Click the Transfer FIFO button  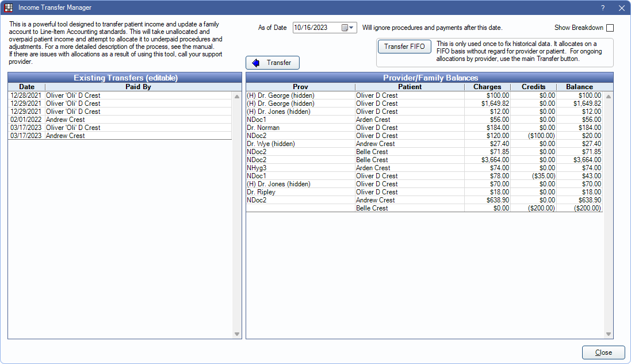pyautogui.click(x=404, y=47)
